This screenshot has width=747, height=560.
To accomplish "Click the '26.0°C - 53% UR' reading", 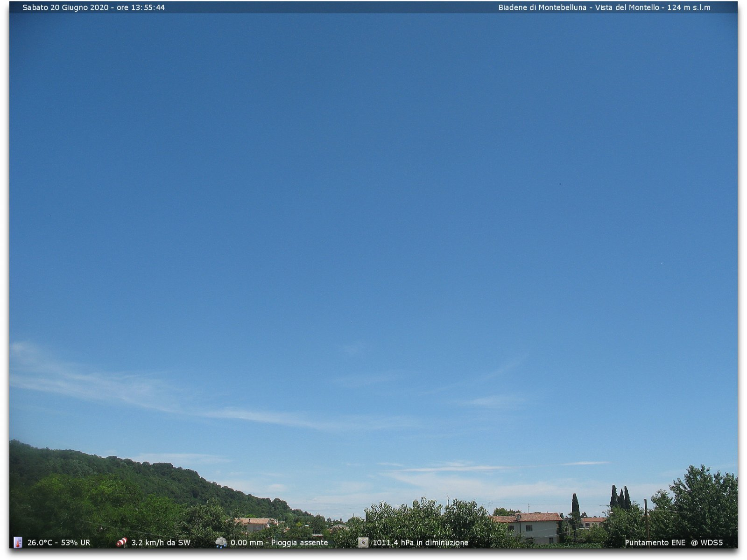I will tap(59, 543).
